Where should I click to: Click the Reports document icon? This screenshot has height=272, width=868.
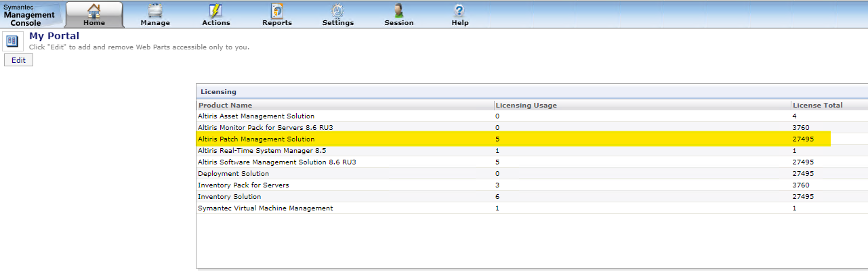pyautogui.click(x=276, y=10)
